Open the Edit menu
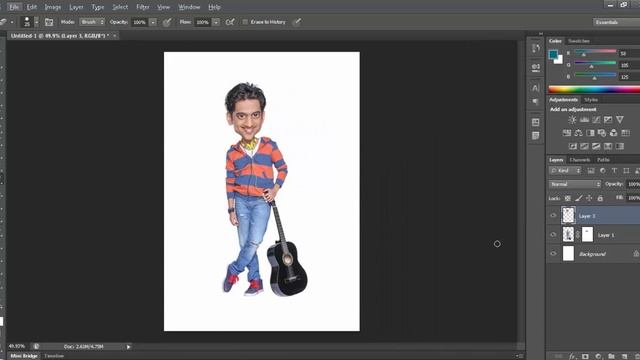The height and width of the screenshot is (360, 640). 32,7
